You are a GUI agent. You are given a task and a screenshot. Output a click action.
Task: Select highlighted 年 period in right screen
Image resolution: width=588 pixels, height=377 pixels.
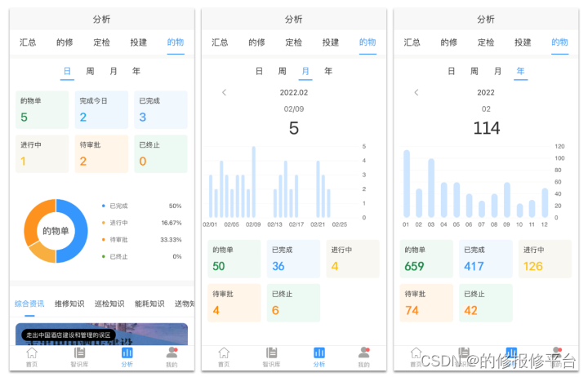click(520, 71)
